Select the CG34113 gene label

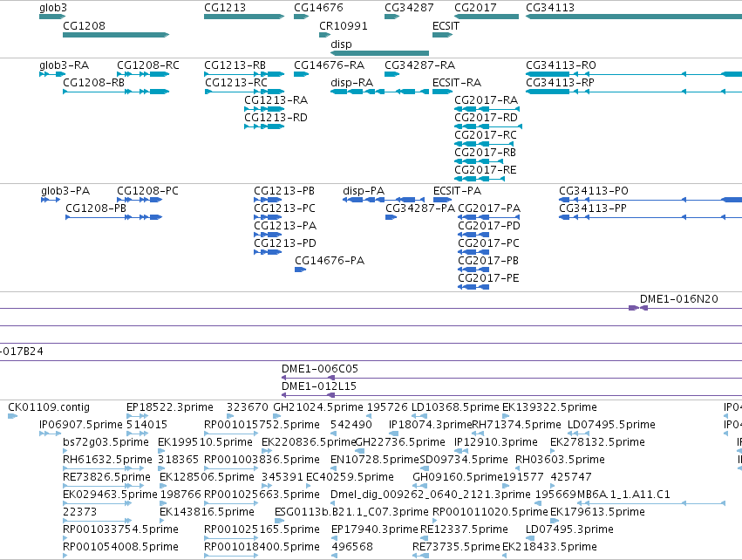(x=550, y=8)
